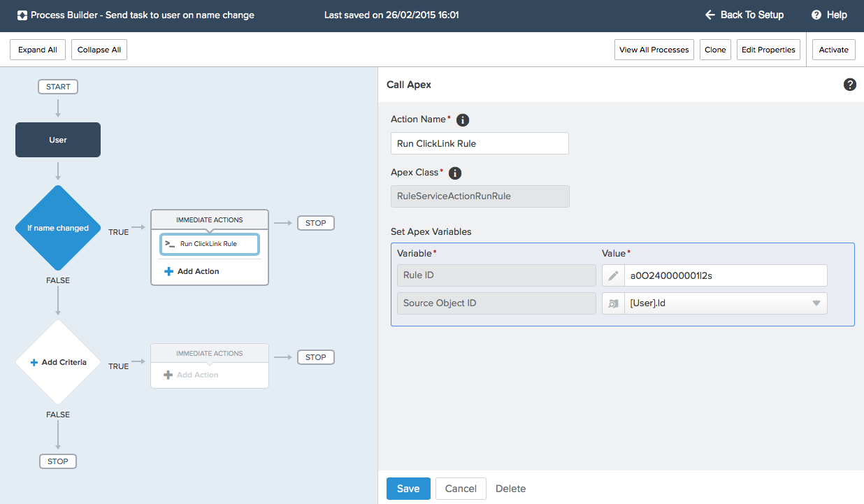Expand all process nodes
864x504 pixels.
(x=38, y=50)
